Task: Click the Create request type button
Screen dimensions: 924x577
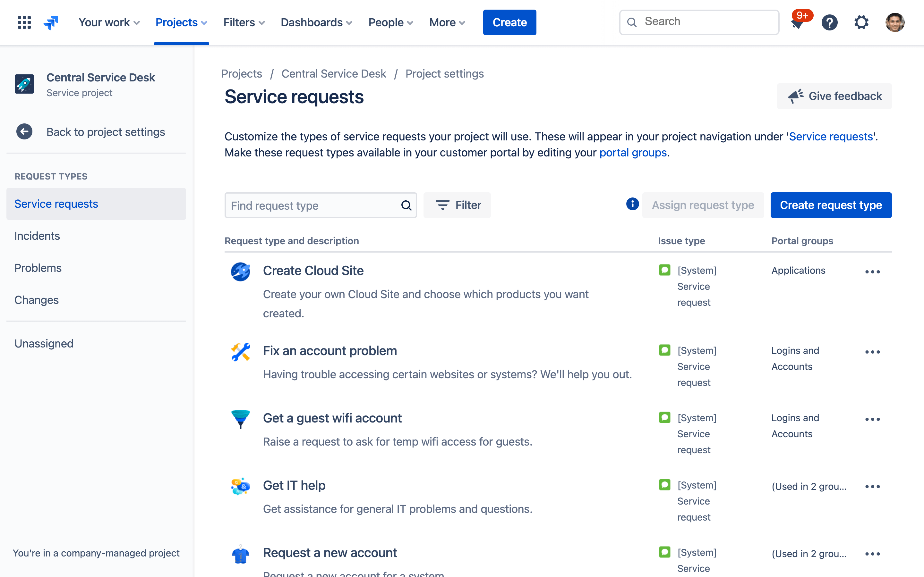Action: click(x=831, y=205)
